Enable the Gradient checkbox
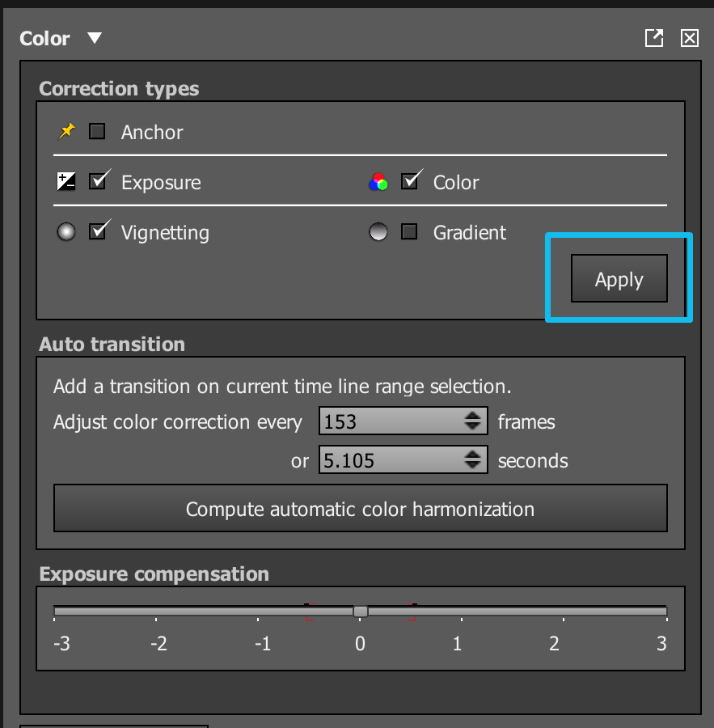The width and height of the screenshot is (714, 728). click(x=408, y=231)
